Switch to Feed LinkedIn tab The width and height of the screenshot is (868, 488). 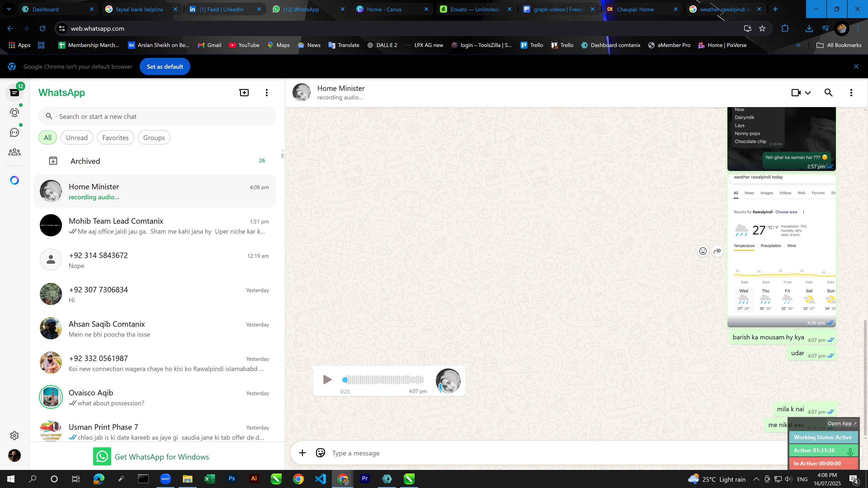(225, 9)
